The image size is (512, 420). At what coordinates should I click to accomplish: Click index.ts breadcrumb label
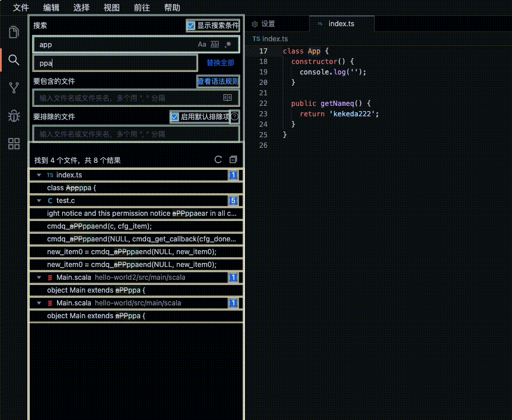(x=275, y=39)
